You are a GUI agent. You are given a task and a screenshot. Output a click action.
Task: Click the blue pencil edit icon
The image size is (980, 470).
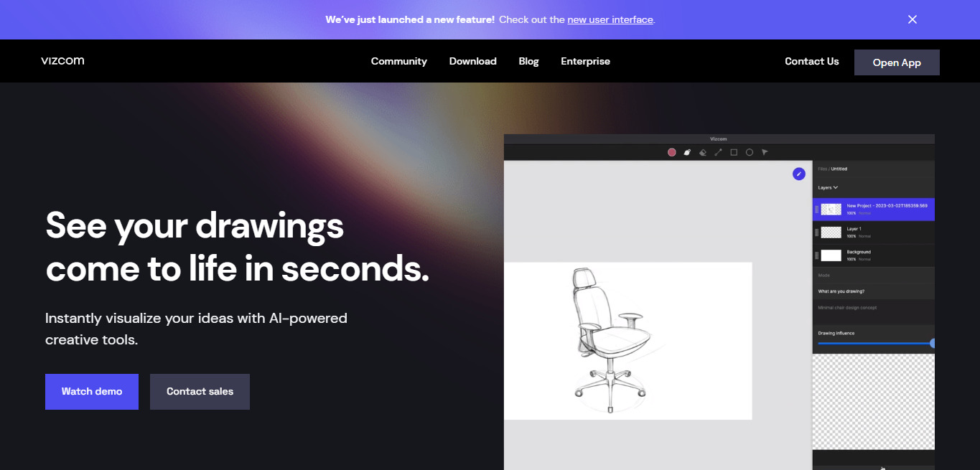[x=799, y=174]
